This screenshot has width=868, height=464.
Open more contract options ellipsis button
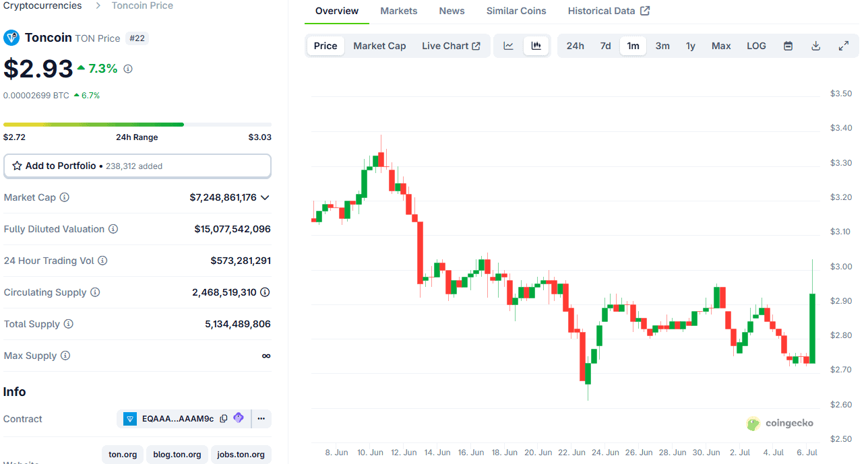tap(261, 419)
